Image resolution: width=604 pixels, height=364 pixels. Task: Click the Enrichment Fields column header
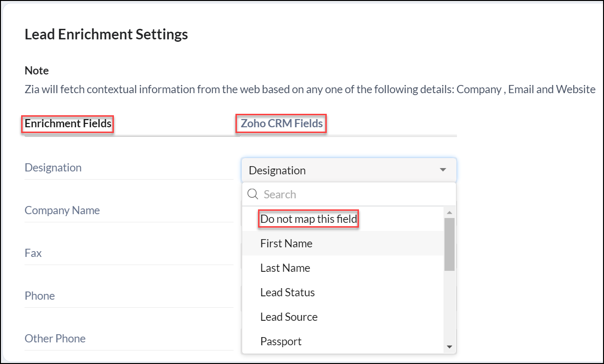click(x=68, y=124)
